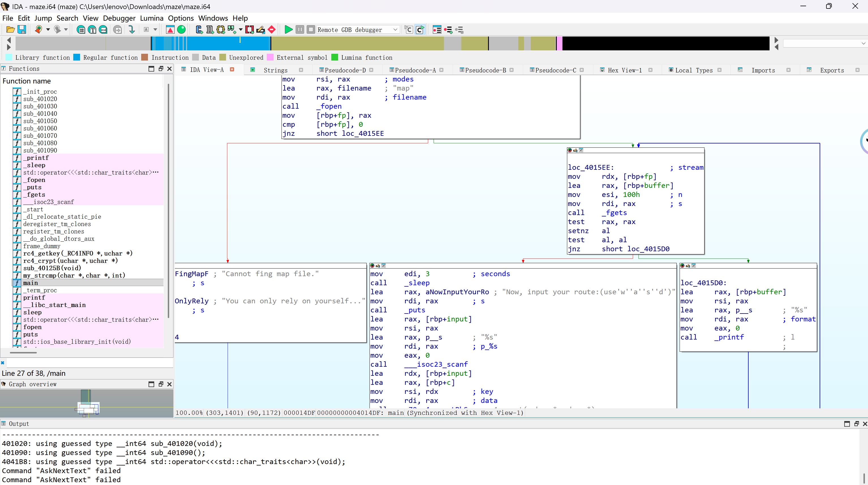Open a new file with the folder icon
Screen dimensions: 868x485
click(x=10, y=29)
